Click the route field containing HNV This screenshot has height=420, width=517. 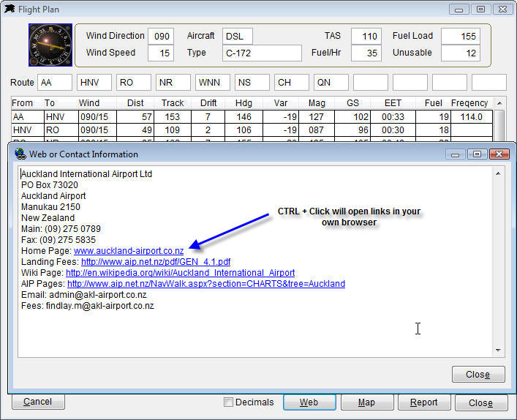coord(94,82)
